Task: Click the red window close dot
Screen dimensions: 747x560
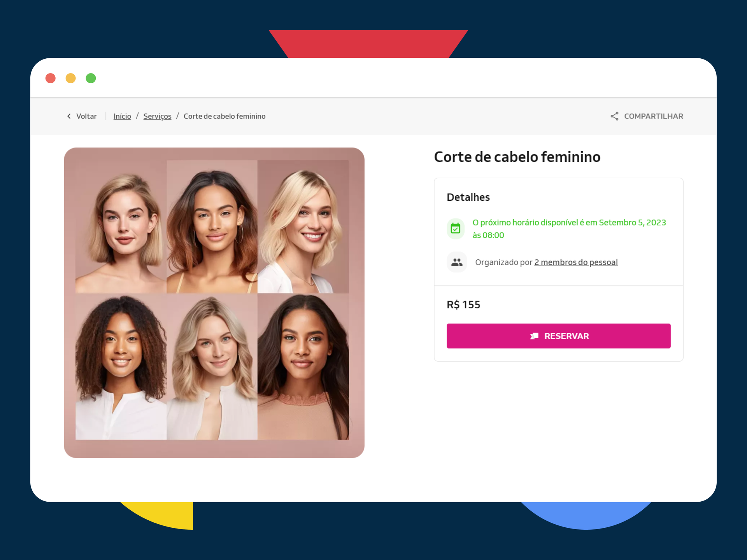Action: click(x=51, y=78)
